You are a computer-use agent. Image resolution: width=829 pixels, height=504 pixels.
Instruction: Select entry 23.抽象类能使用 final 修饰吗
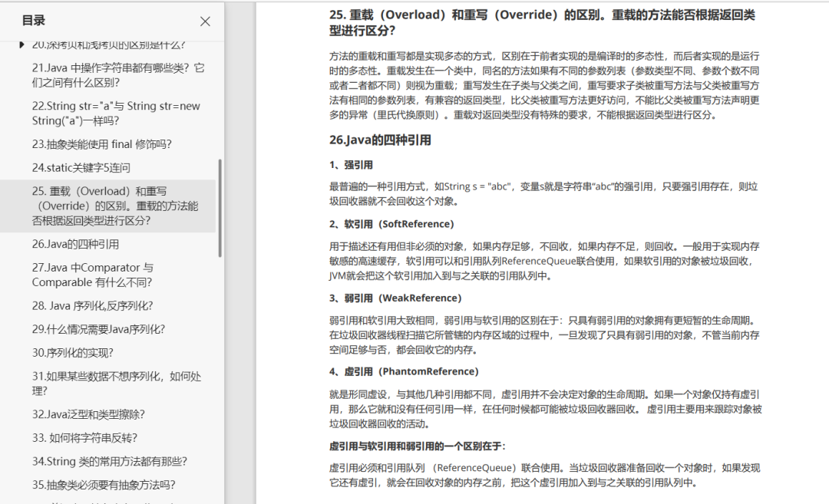pyautogui.click(x=101, y=144)
